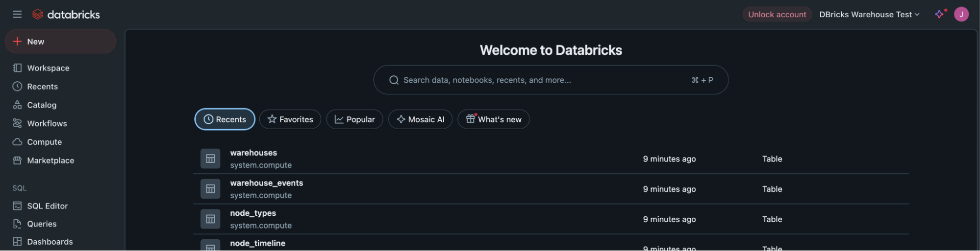
Task: Click the table icon beside warehouse_events
Action: [x=210, y=189]
